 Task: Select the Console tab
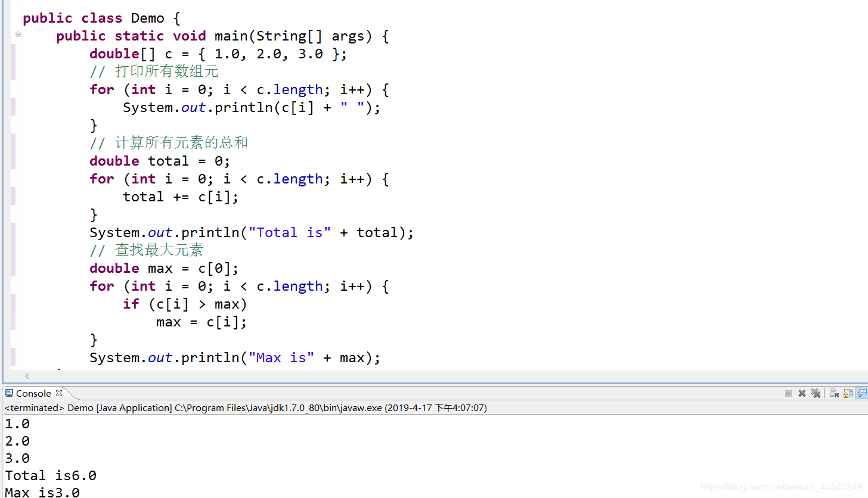(x=33, y=393)
